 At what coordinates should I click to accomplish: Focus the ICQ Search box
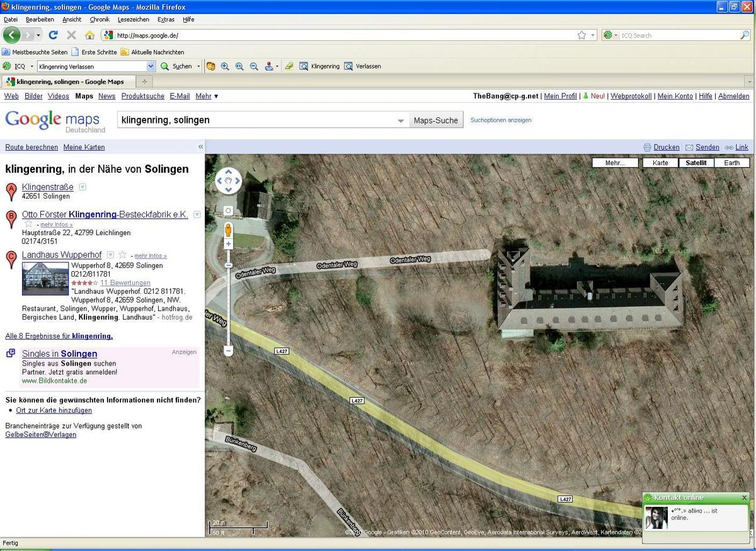(x=679, y=35)
